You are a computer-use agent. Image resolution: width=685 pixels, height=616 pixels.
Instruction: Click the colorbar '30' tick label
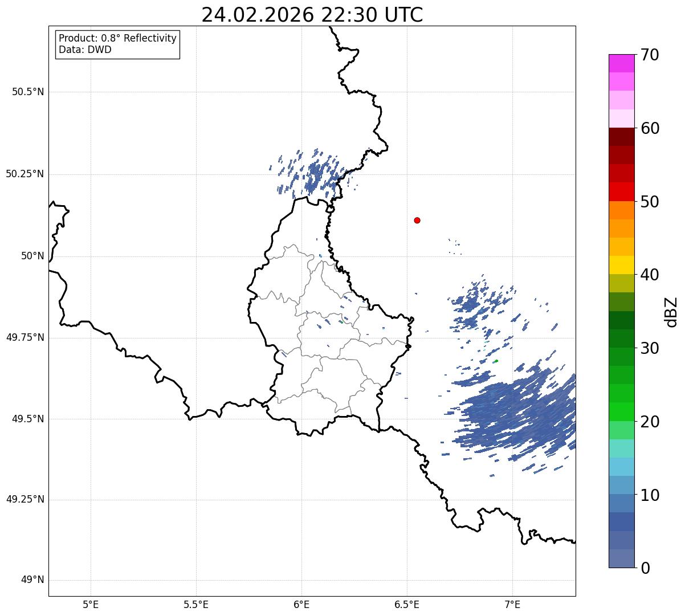click(650, 348)
